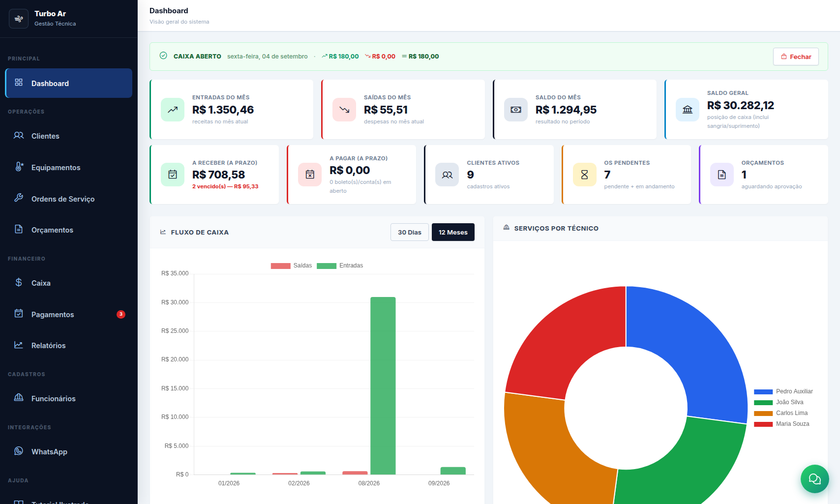Click the tall 08/2026 Entradas bar
Image resolution: width=840 pixels, height=504 pixels.
pos(383,385)
